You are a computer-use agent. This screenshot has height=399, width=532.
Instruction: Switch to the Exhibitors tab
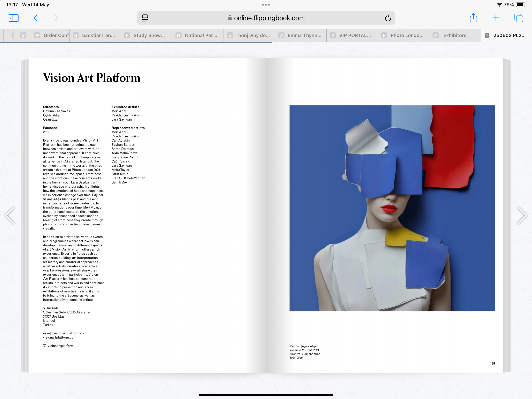pos(455,35)
